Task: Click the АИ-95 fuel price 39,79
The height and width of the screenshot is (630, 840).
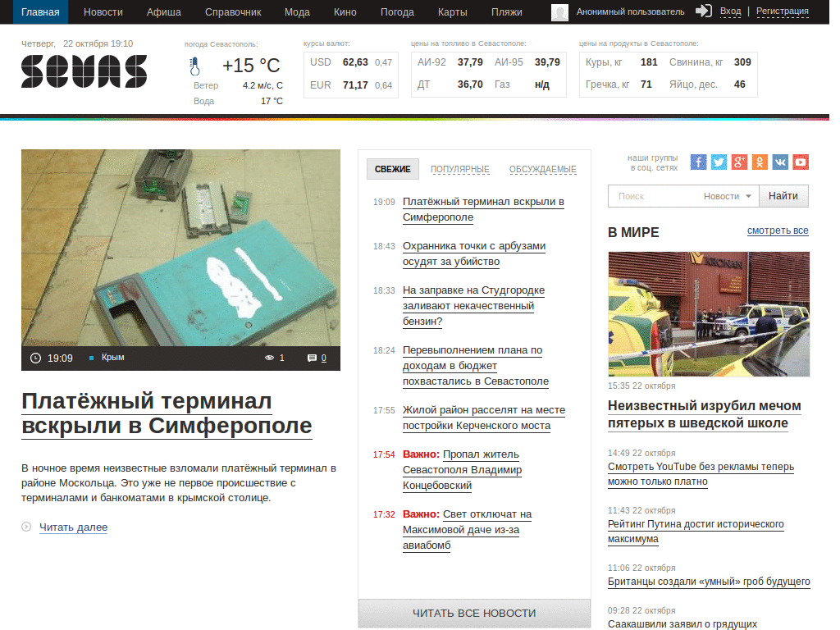Action: [x=547, y=62]
